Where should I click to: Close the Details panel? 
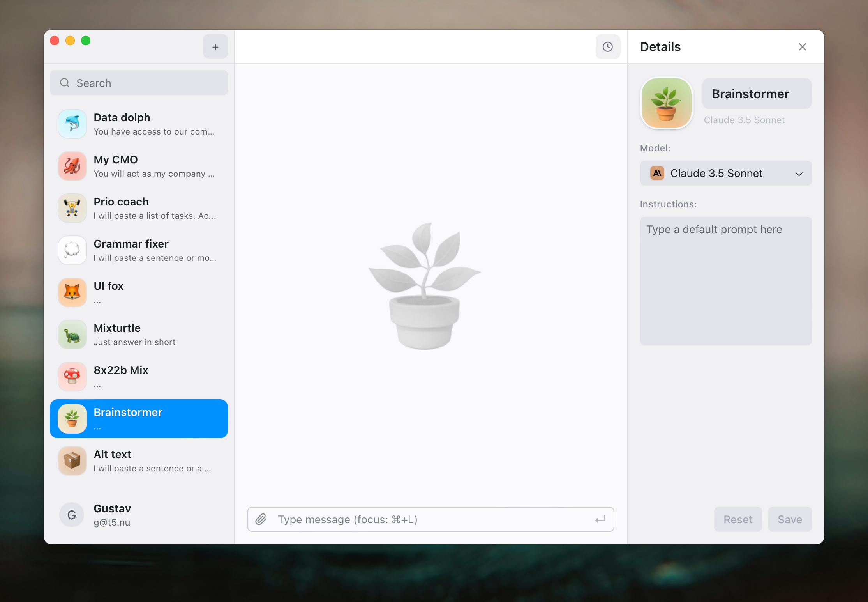tap(802, 47)
